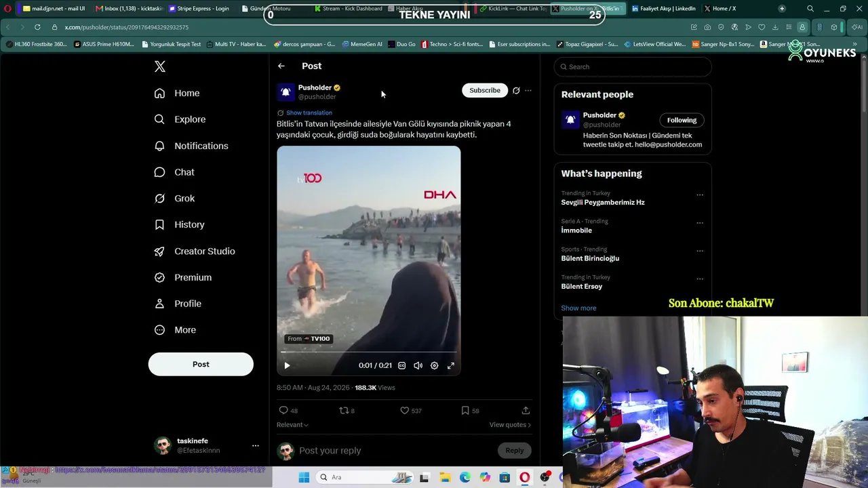Open Microsoft Edge from the taskbar

tap(465, 477)
